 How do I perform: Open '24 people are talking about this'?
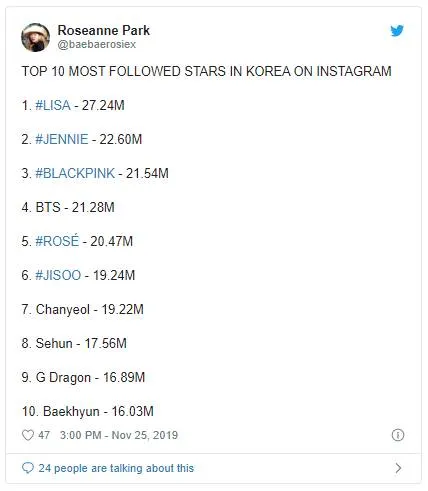pos(116,468)
